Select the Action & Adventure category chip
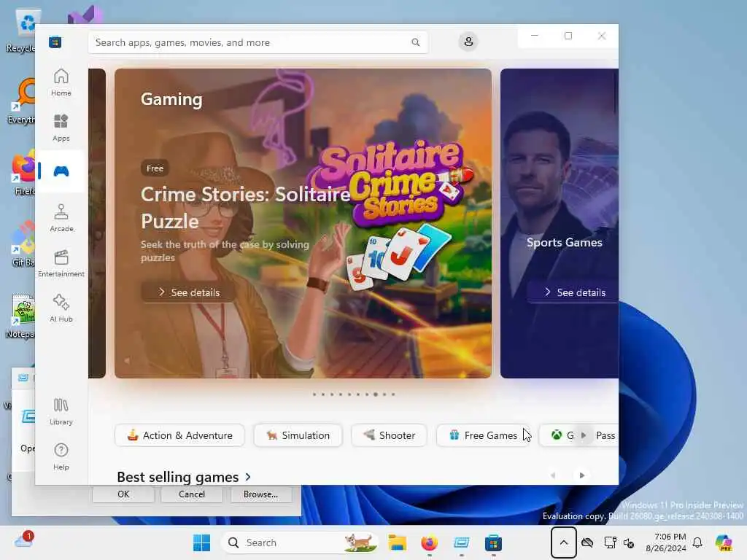 179,435
